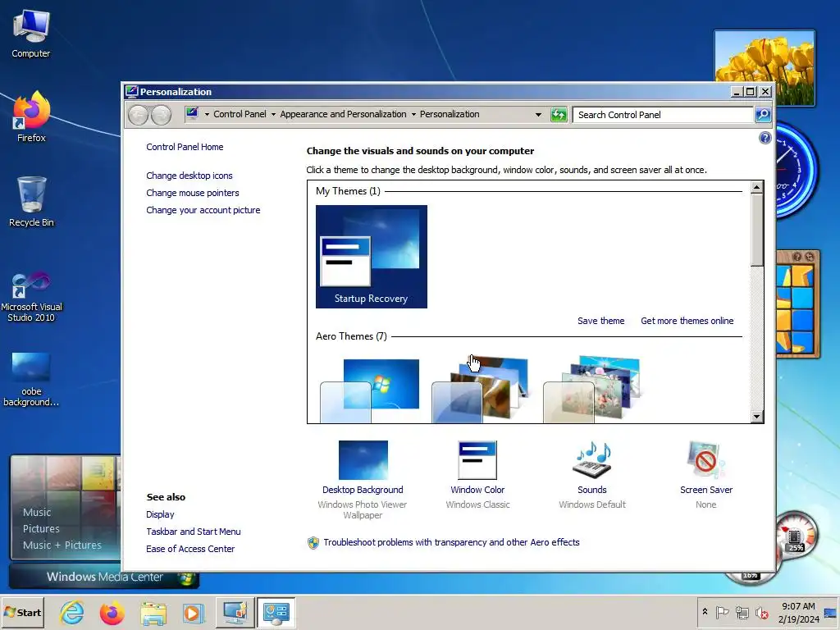Open Windows Media Player from the taskbar
Viewport: 840px width, 630px height.
(x=194, y=612)
